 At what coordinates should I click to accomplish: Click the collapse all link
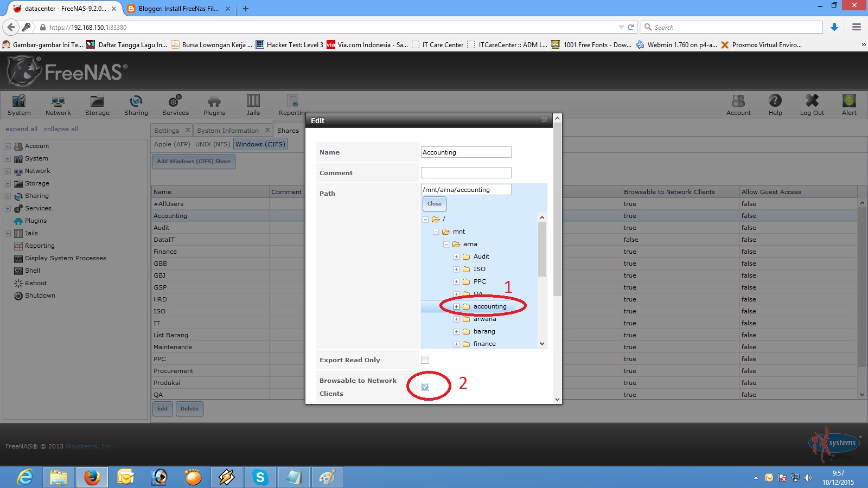coord(61,129)
